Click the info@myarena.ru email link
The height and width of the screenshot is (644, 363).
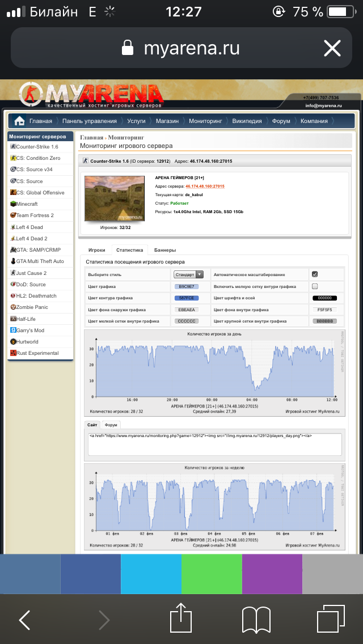tap(323, 106)
